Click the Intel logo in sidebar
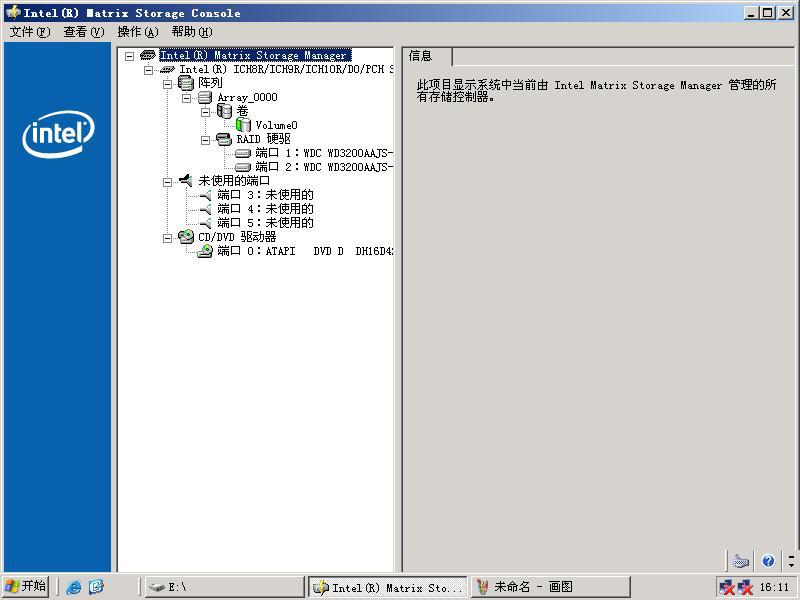The height and width of the screenshot is (600, 800). pyautogui.click(x=58, y=134)
